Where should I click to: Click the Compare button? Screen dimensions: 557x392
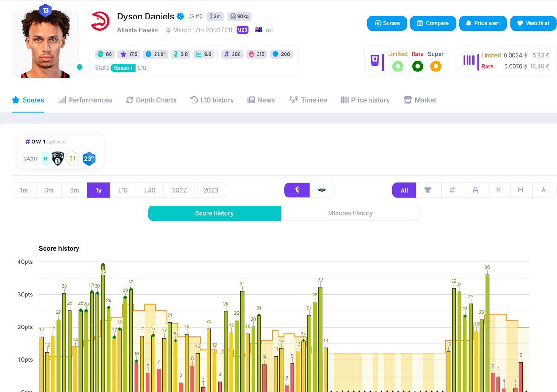point(433,23)
